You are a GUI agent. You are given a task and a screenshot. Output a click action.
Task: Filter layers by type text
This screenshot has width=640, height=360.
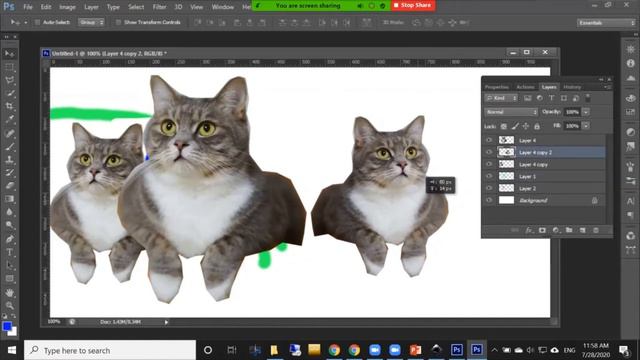(551, 98)
